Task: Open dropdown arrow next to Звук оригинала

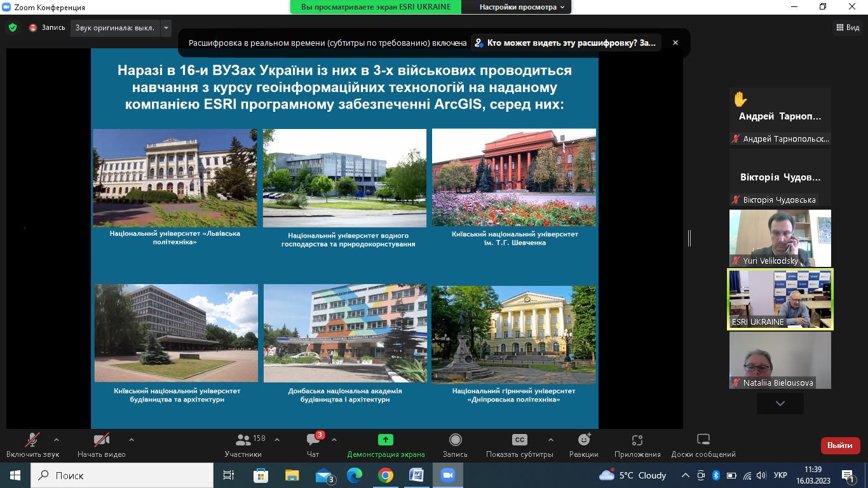Action: coord(166,28)
